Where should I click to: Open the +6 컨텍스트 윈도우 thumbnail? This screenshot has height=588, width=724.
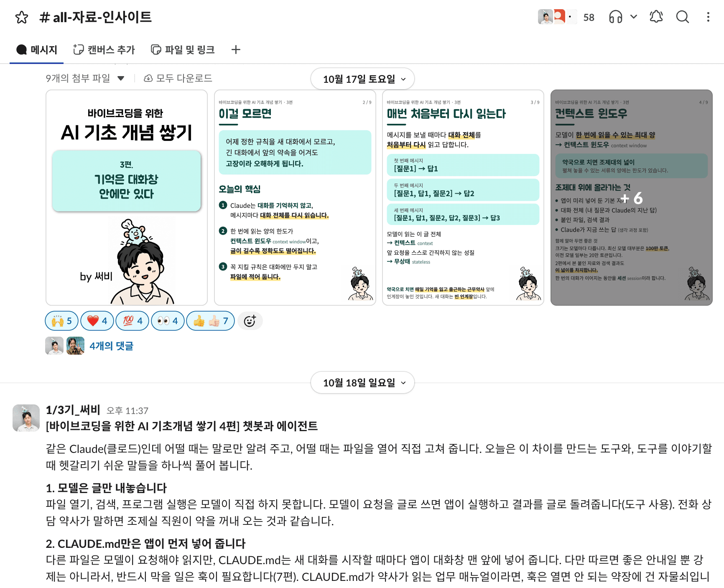point(632,198)
